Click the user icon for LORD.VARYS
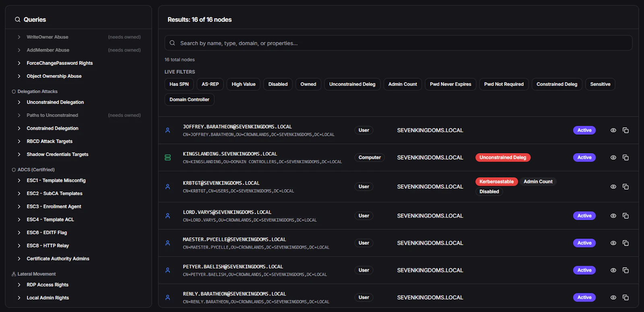This screenshot has width=644, height=312. [168, 216]
